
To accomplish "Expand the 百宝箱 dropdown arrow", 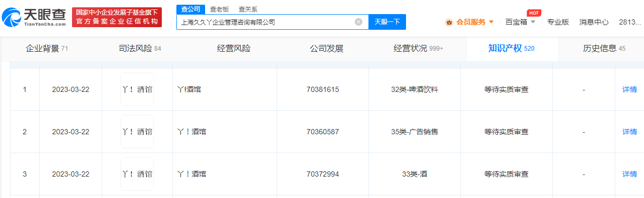I will pyautogui.click(x=533, y=22).
